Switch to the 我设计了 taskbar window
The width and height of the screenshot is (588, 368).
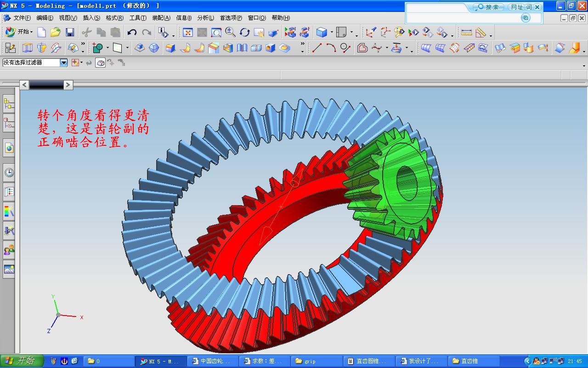(422, 361)
